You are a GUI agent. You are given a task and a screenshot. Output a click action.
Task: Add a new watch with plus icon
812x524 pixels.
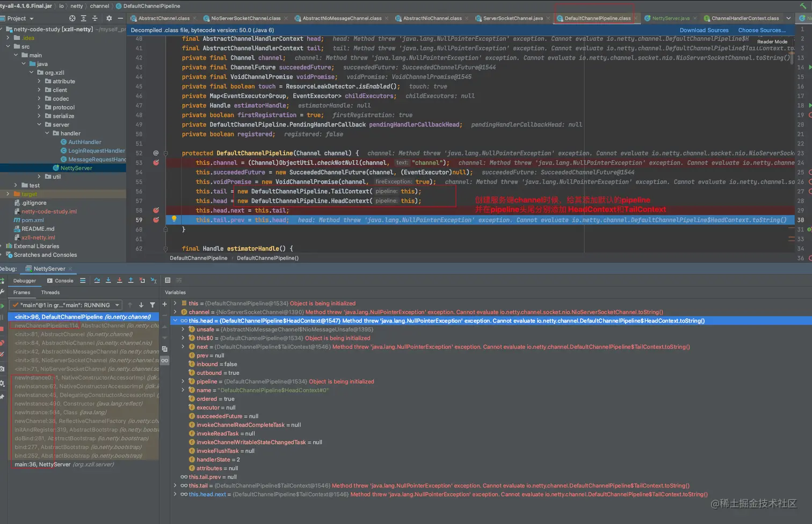click(165, 304)
